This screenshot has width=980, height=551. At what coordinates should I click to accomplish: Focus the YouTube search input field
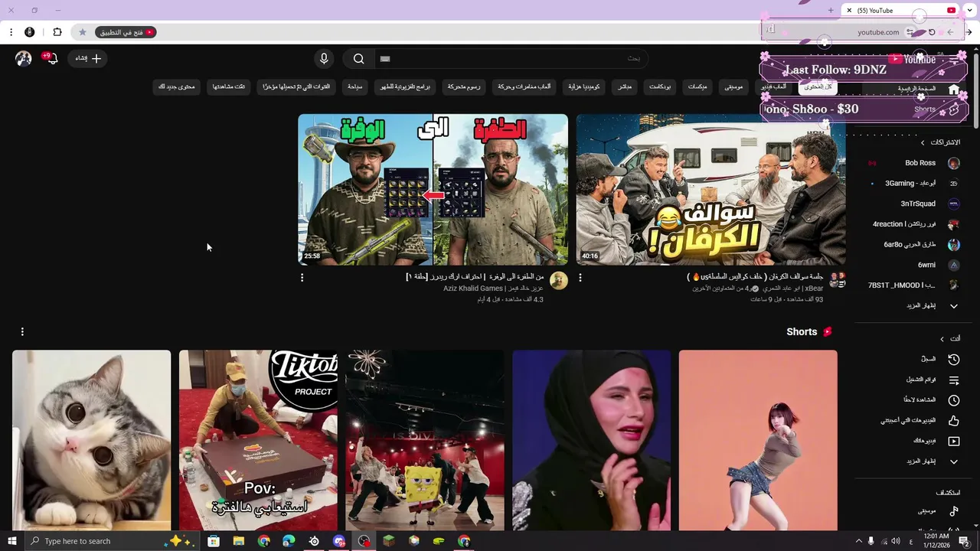pyautogui.click(x=511, y=59)
